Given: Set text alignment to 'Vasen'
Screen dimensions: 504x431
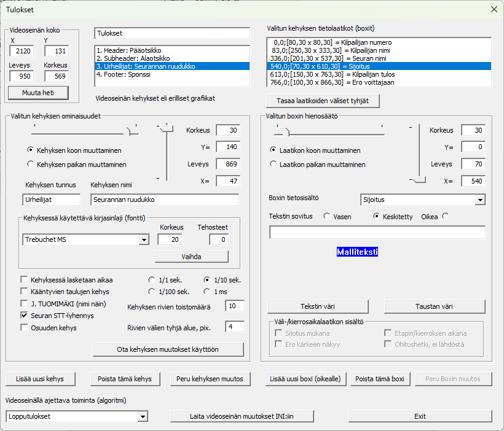Looking at the screenshot, I should click(x=327, y=216).
